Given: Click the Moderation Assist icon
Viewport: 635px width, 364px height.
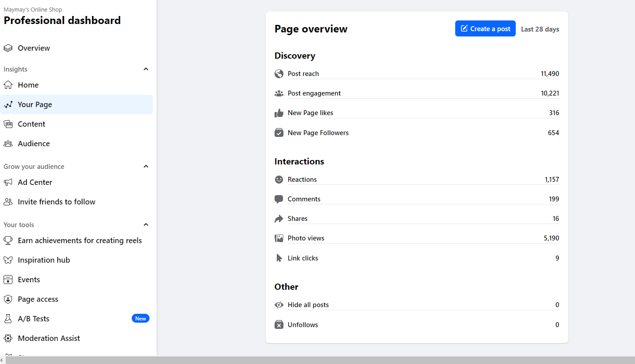Looking at the screenshot, I should click(8, 338).
